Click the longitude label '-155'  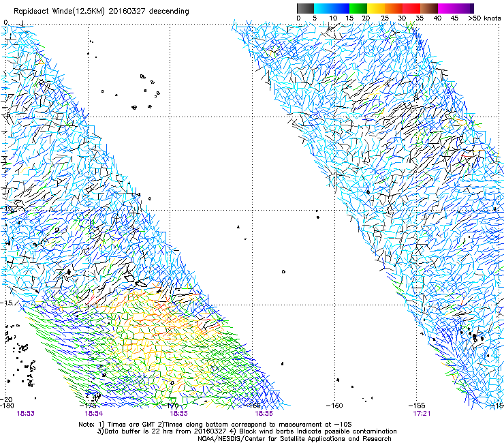click(417, 406)
